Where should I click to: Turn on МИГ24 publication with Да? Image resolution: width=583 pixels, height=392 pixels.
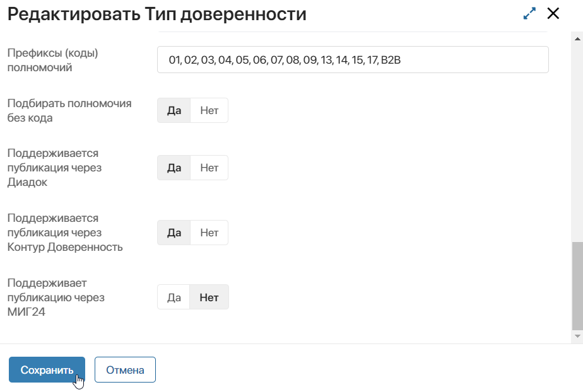[174, 297]
